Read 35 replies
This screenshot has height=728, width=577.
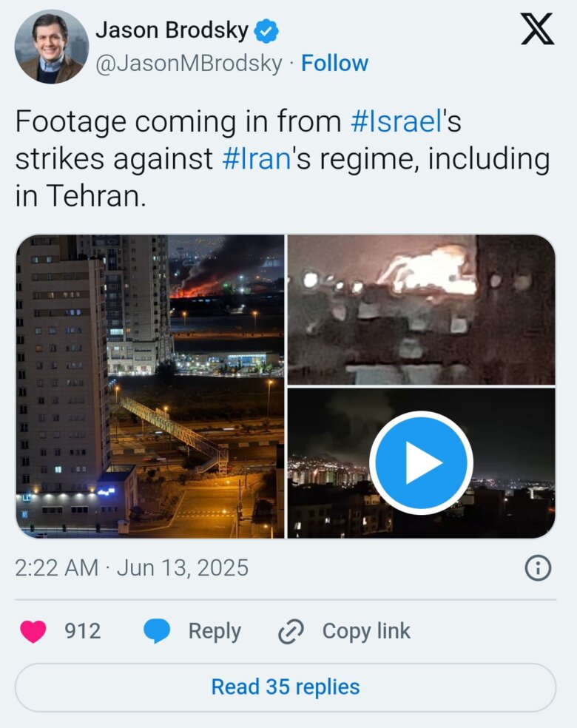point(286,687)
